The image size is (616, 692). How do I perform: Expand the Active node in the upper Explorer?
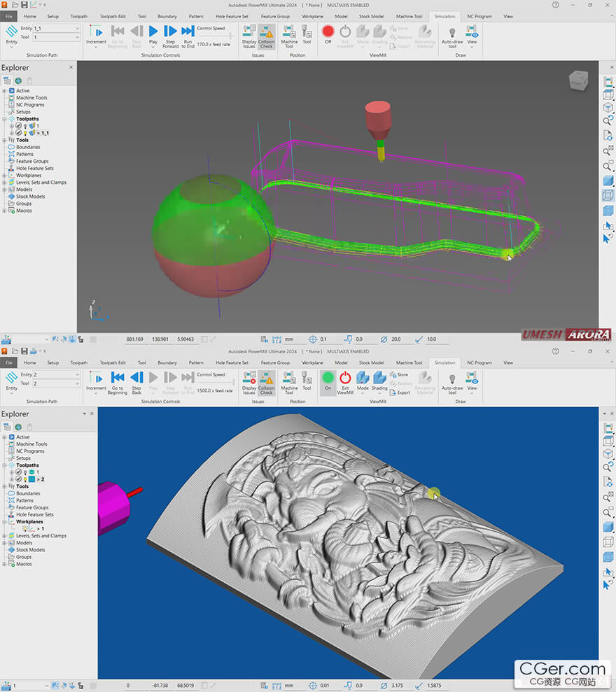4,90
